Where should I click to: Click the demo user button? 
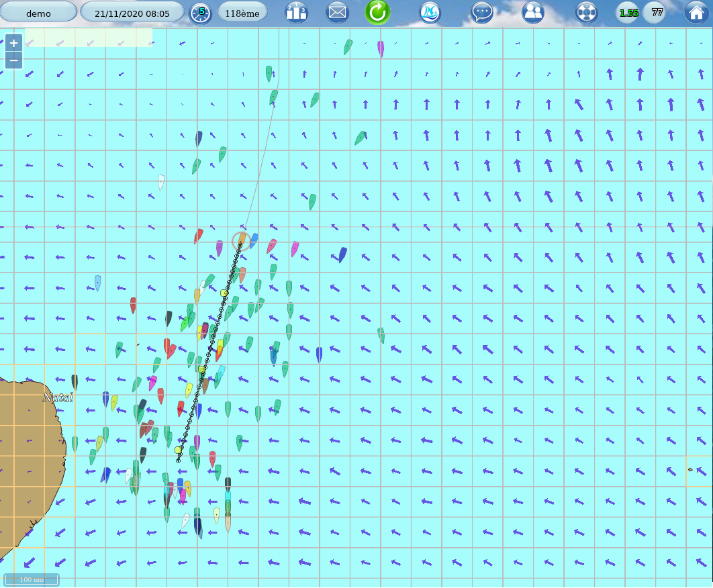(x=39, y=12)
